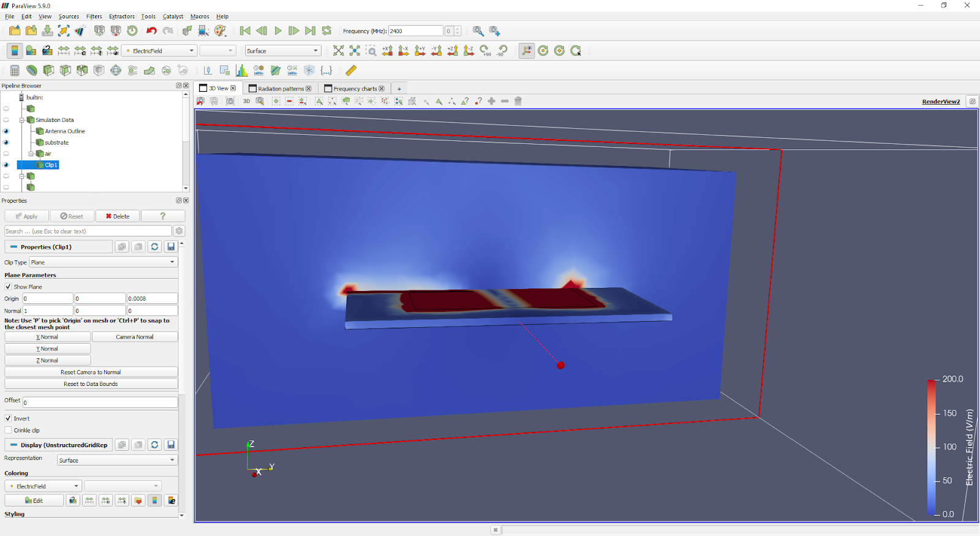Toggle the 3D interaction mode button
The width and height of the screenshot is (980, 536).
pos(246,101)
